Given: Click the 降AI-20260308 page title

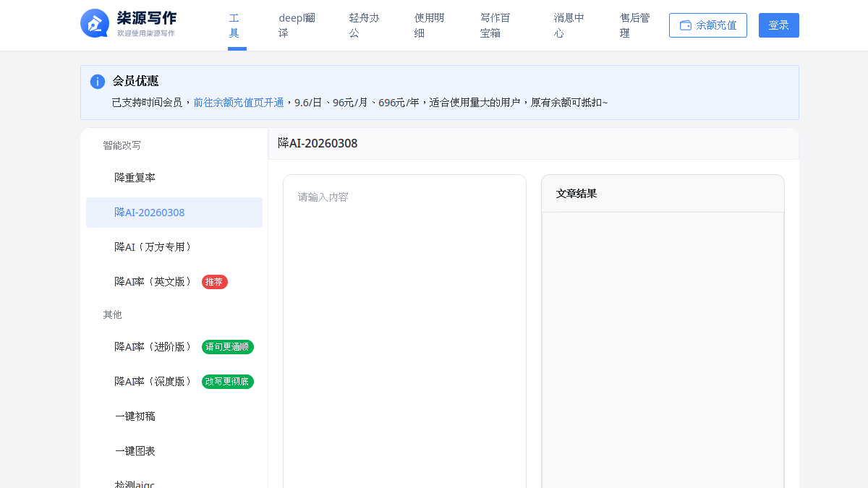Looking at the screenshot, I should (x=318, y=143).
